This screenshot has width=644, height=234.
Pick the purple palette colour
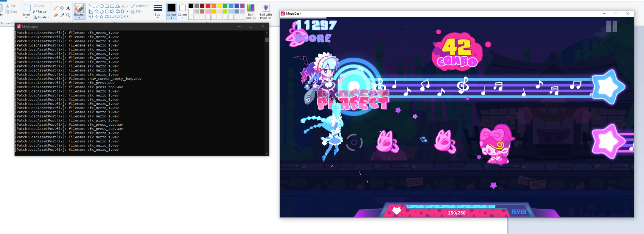point(242,6)
